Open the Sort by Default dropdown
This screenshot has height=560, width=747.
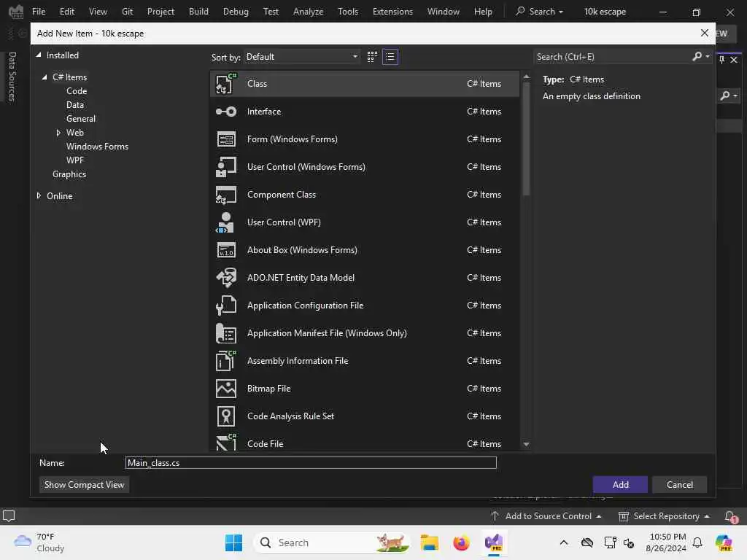point(302,57)
